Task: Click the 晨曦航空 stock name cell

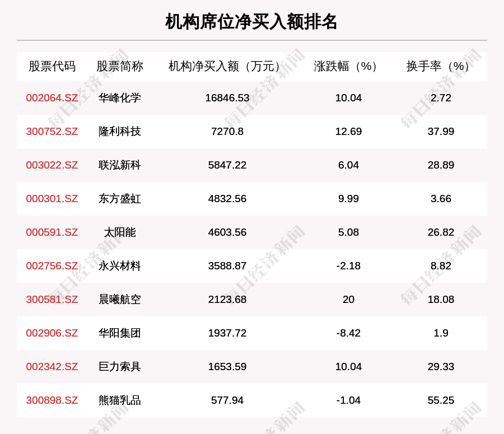Action: [120, 300]
